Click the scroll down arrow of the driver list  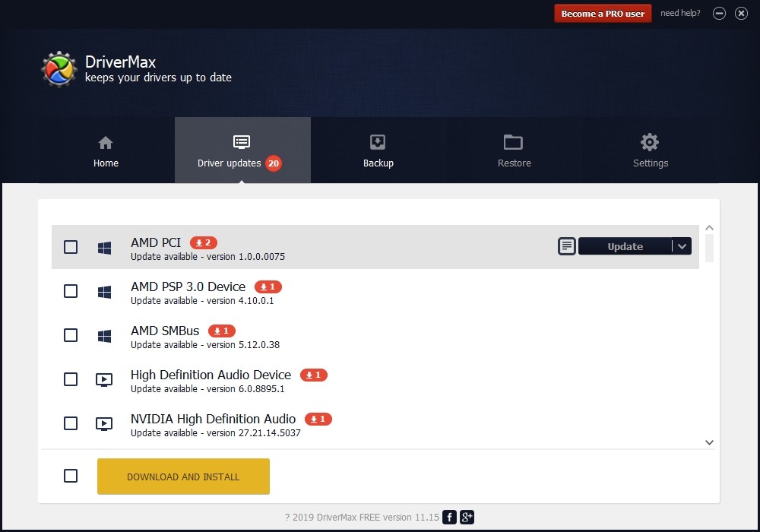[x=710, y=442]
